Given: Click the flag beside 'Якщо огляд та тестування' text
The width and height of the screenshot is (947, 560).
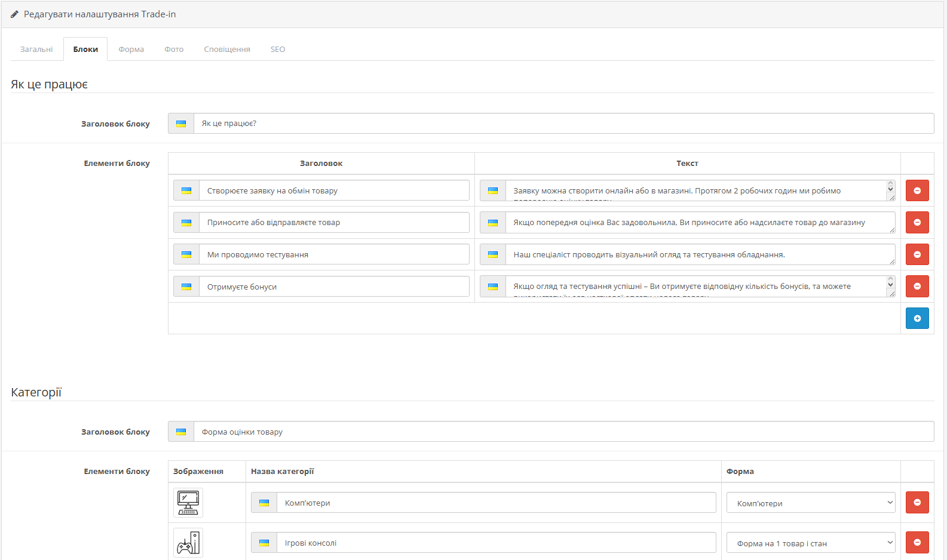Looking at the screenshot, I should pyautogui.click(x=493, y=287).
